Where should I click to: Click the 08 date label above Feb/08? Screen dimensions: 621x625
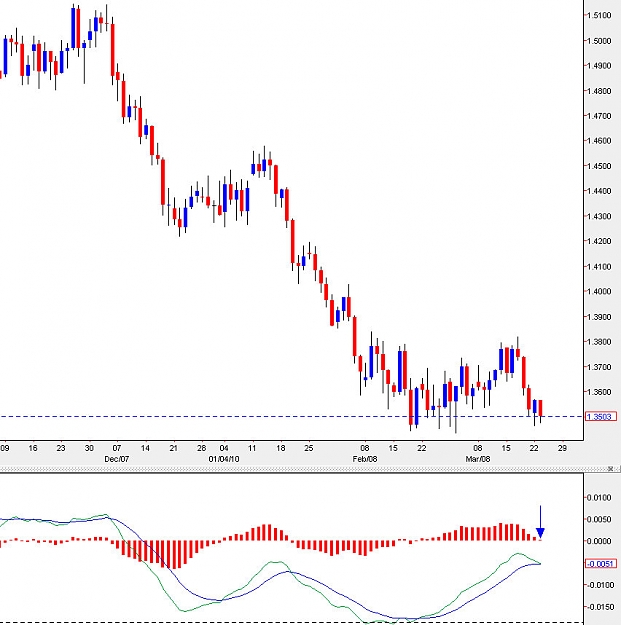coord(365,448)
